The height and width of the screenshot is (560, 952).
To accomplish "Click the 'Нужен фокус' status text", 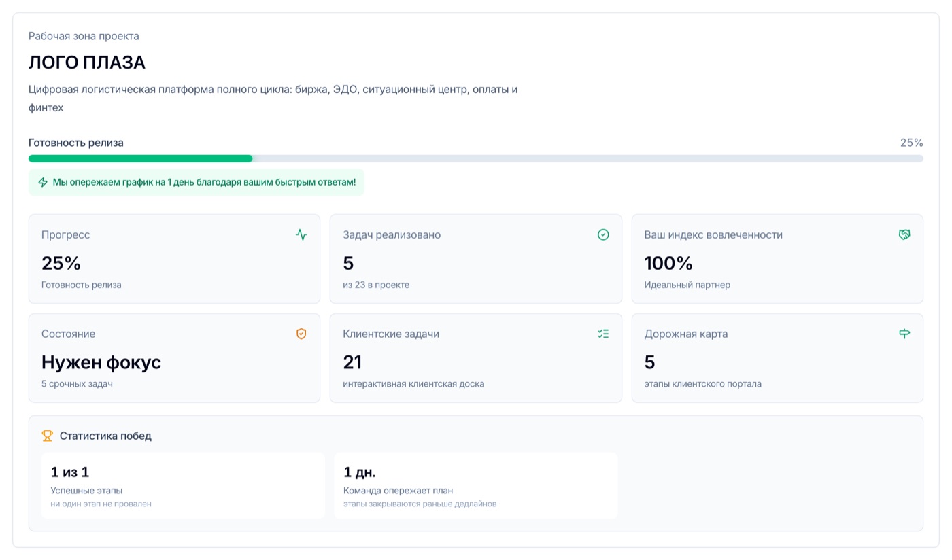I will 101,362.
